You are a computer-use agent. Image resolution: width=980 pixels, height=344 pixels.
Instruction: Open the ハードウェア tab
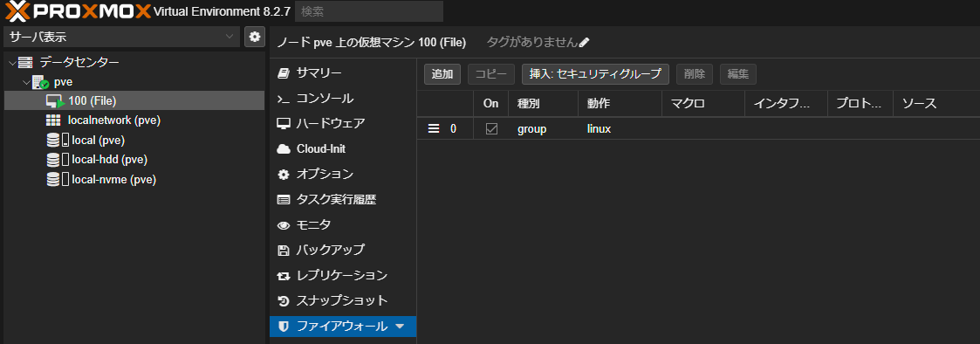(x=343, y=123)
